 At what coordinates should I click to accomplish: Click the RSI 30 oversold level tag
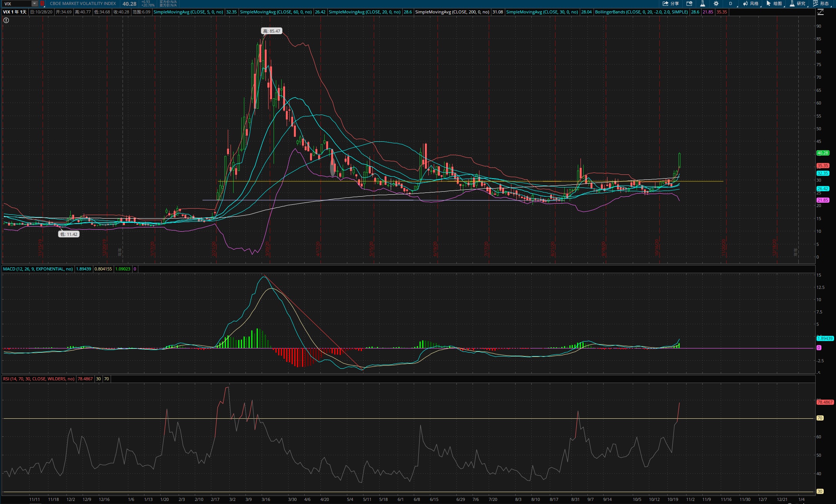click(820, 491)
